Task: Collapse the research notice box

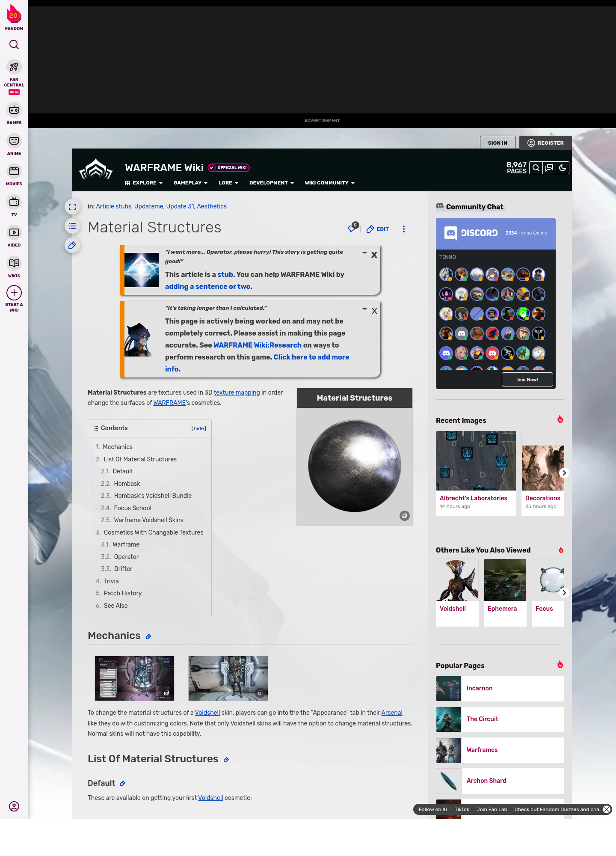Action: (364, 309)
